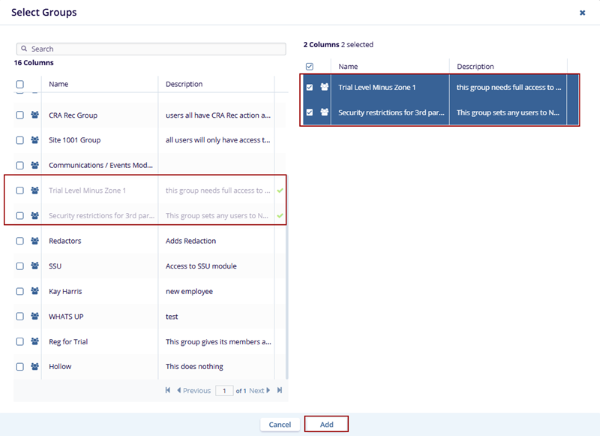Uncheck Trial Level Minus Zone 1 in selected list
Image resolution: width=600 pixels, height=436 pixels.
309,88
